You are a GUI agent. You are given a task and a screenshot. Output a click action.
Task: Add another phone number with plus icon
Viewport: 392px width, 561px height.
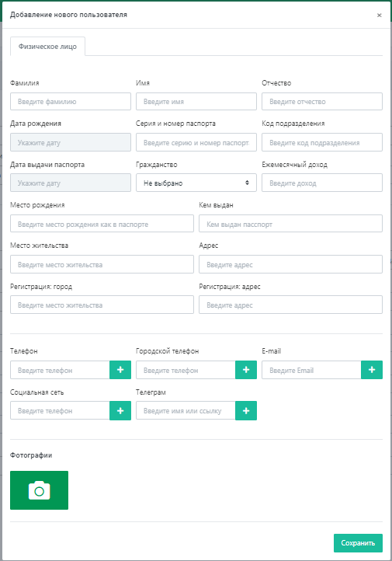pyautogui.click(x=120, y=370)
